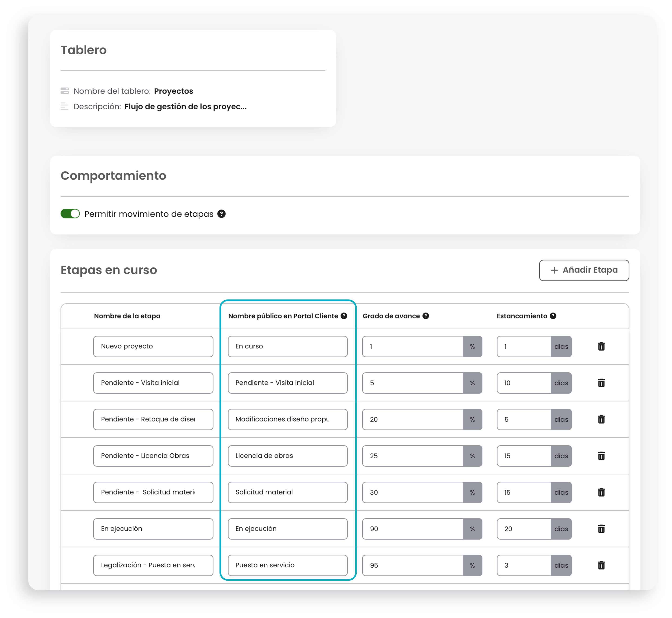Edit public name field Licencia de obras

(x=288, y=455)
